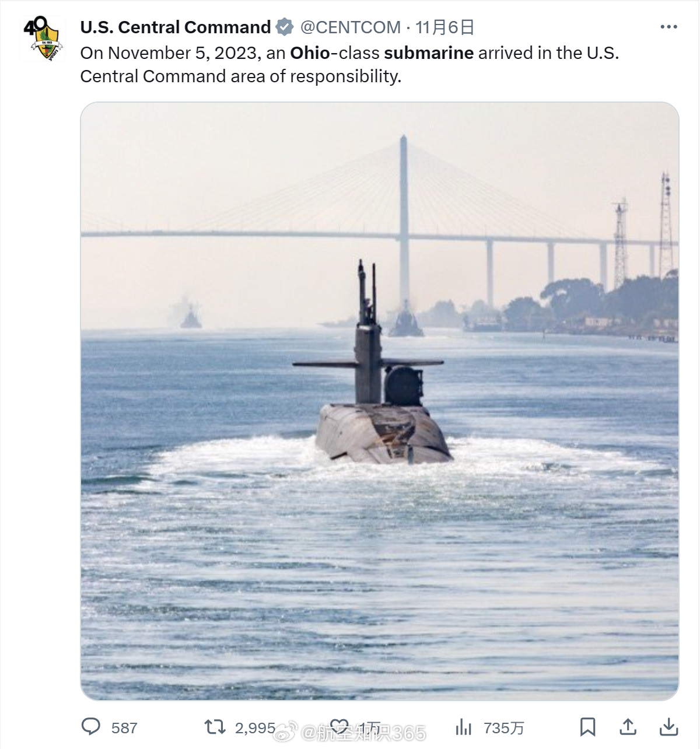Click the 2,995 retweets count

255,727
